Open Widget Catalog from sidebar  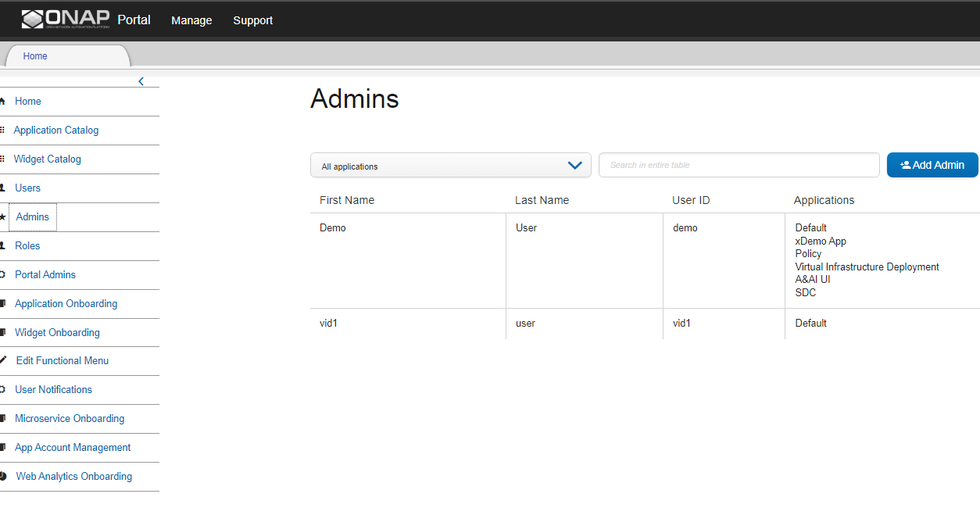[48, 159]
